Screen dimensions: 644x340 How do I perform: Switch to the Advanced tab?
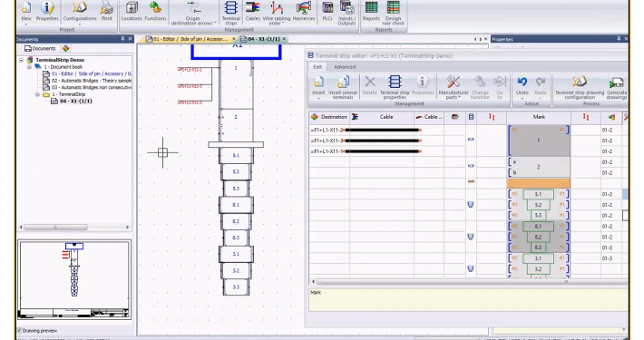coord(345,67)
